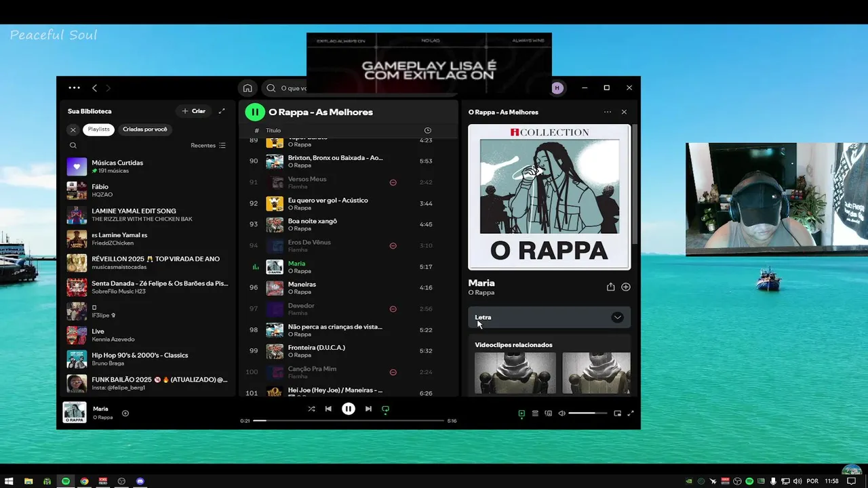868x488 pixels.
Task: Click the bottom-bar Maria album thumbnail
Action: (75, 413)
